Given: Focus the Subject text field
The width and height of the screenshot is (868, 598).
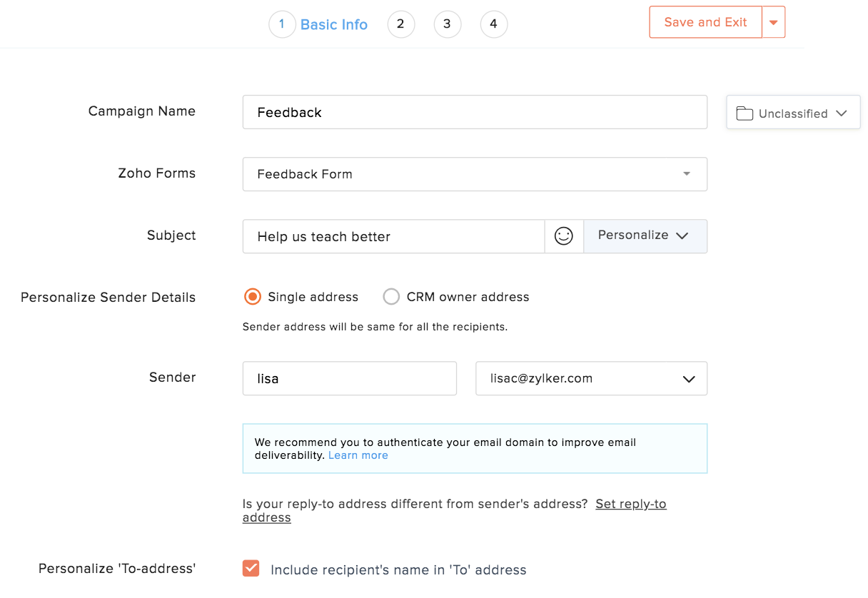Looking at the screenshot, I should click(393, 236).
